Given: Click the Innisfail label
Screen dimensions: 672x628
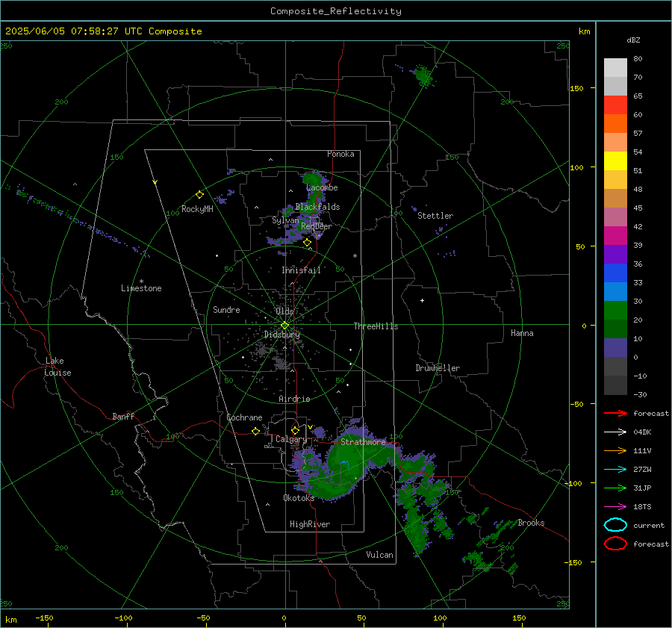Looking at the screenshot, I should (301, 270).
